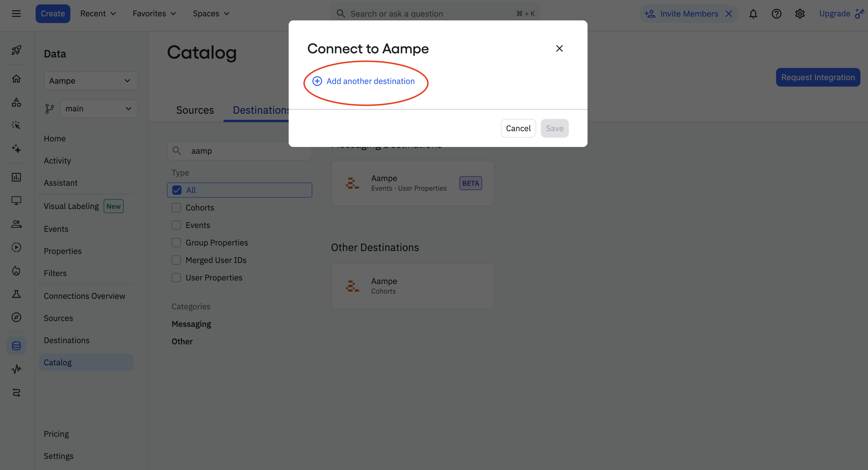Select the Data database icon in sidebar
The width and height of the screenshot is (868, 470).
click(x=16, y=346)
